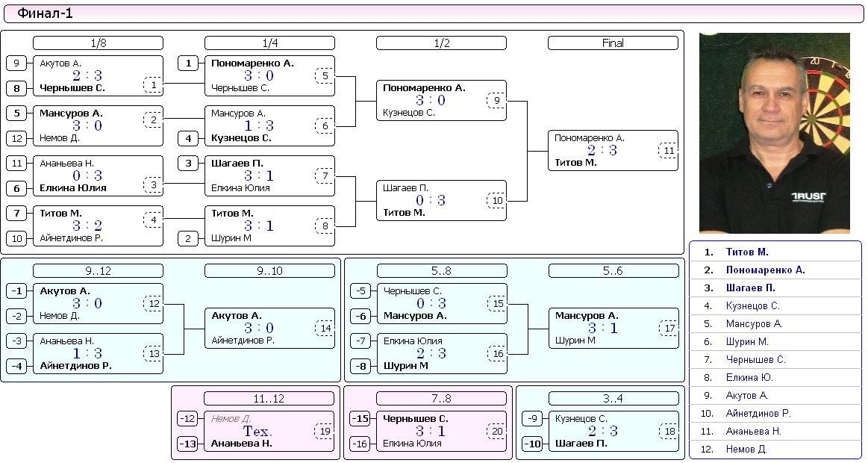Click Мансуров А. vs Немов Д. 3:0 score
Viewport: 868px width, 463px height.
[87, 125]
